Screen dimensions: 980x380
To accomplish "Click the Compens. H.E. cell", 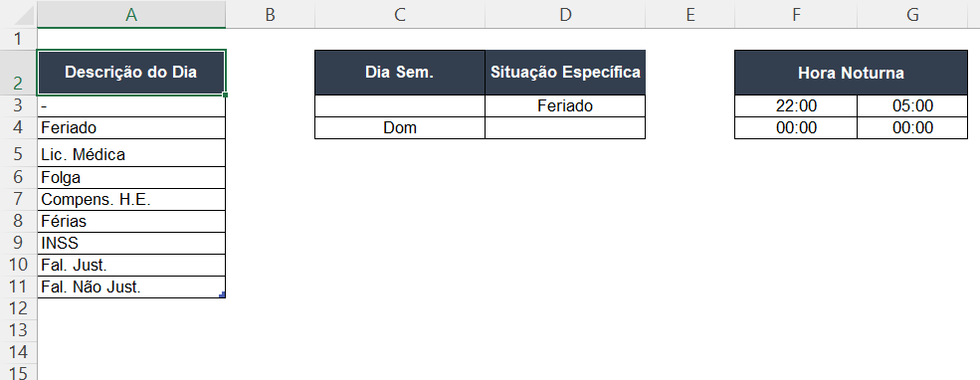I will pos(131,199).
